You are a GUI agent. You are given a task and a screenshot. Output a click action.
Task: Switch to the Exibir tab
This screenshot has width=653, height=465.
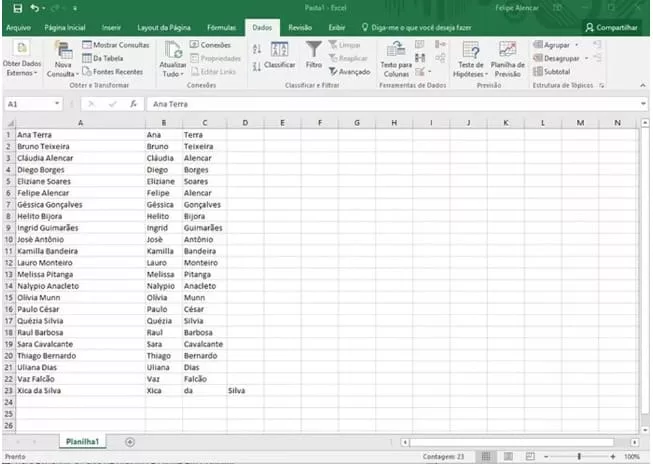pos(336,27)
